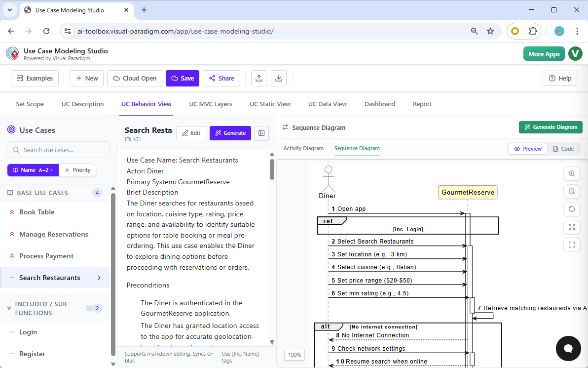Click the upload icon in the toolbar

coord(259,78)
